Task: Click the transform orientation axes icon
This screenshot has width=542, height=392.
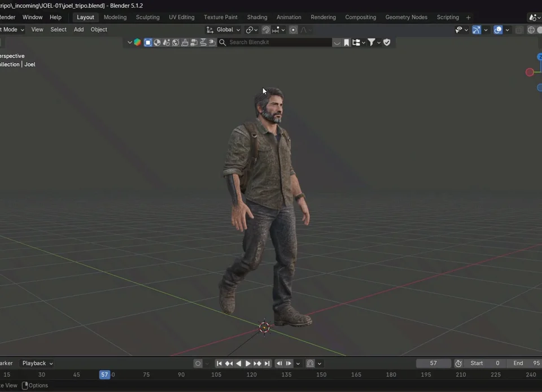Action: coord(210,30)
